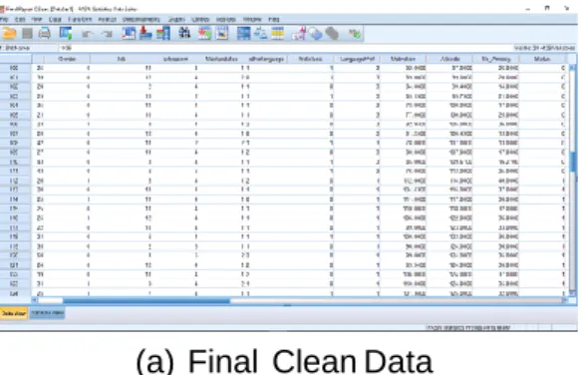Open the View menu
The image size is (588, 375).
coord(37,19)
